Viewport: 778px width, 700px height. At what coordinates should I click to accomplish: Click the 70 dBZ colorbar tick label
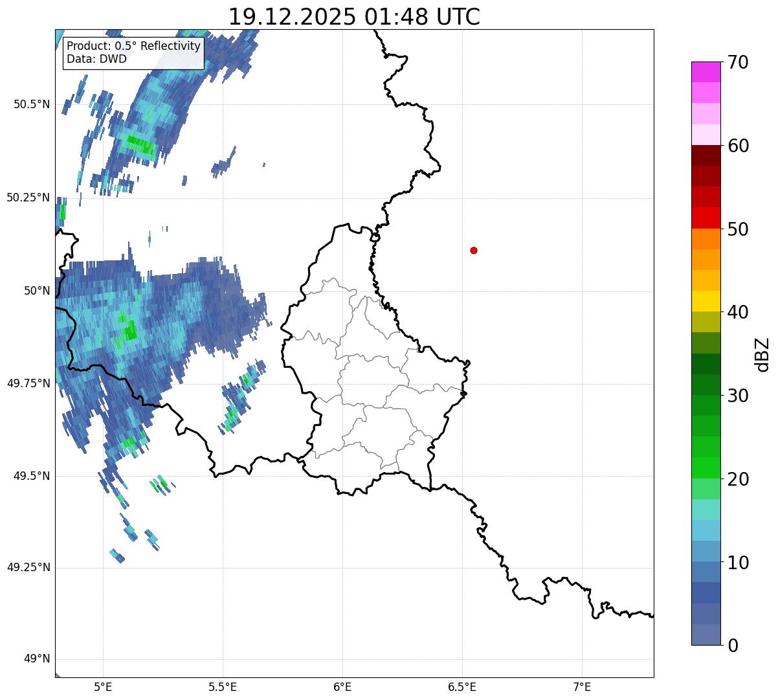[738, 62]
